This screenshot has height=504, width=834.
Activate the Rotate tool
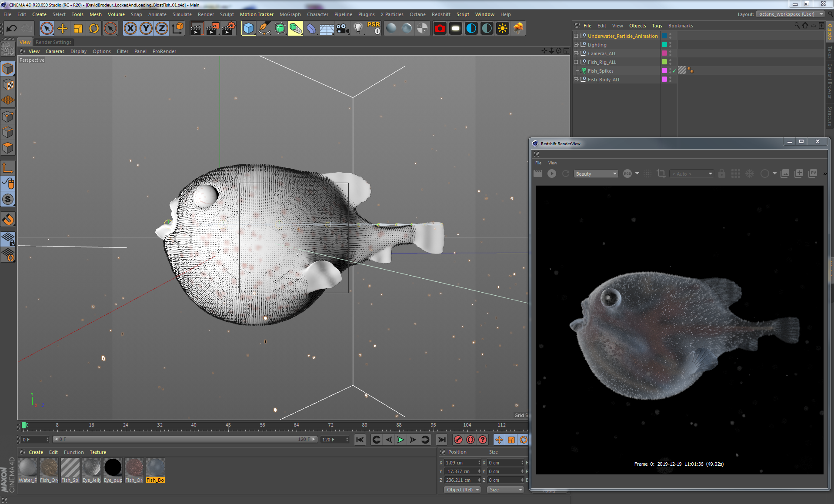click(94, 28)
